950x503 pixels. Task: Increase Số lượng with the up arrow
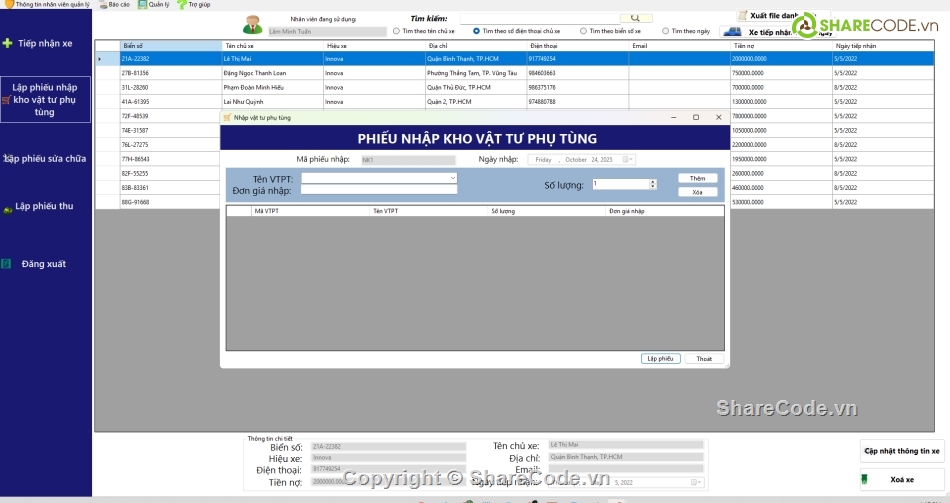click(652, 181)
